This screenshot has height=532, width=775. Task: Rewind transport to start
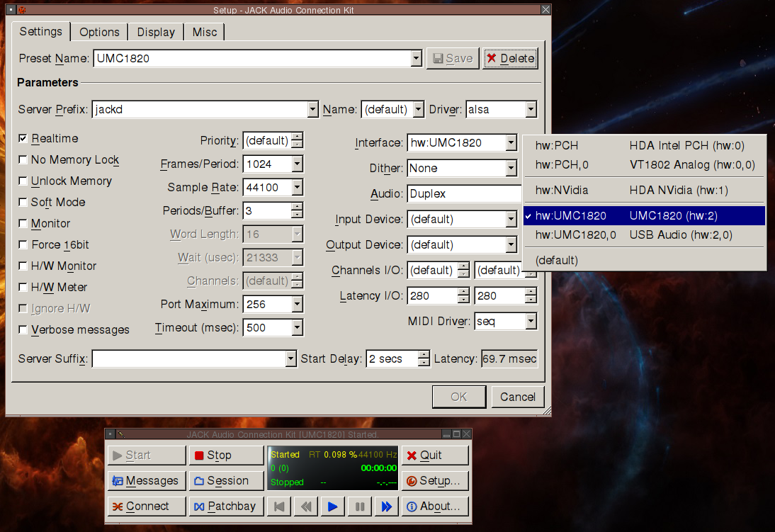point(279,506)
